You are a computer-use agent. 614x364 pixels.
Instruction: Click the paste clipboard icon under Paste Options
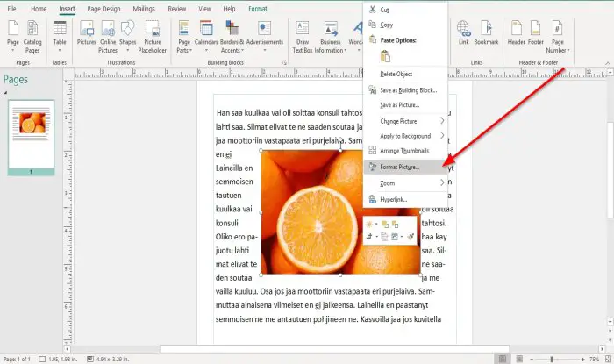[385, 57]
